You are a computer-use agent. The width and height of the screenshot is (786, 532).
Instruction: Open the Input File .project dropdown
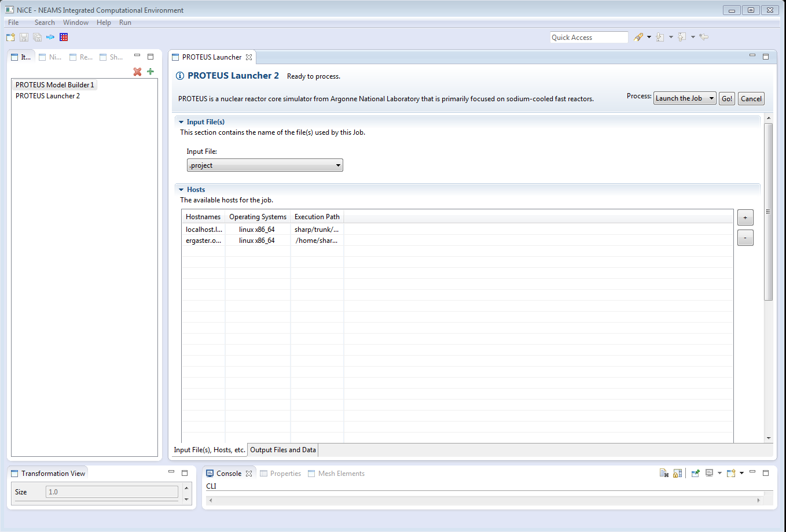click(x=265, y=165)
